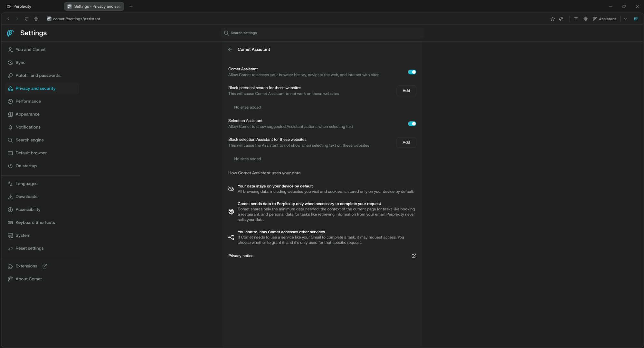The width and height of the screenshot is (644, 348).
Task: Go to Notifications settings
Action: click(42, 127)
